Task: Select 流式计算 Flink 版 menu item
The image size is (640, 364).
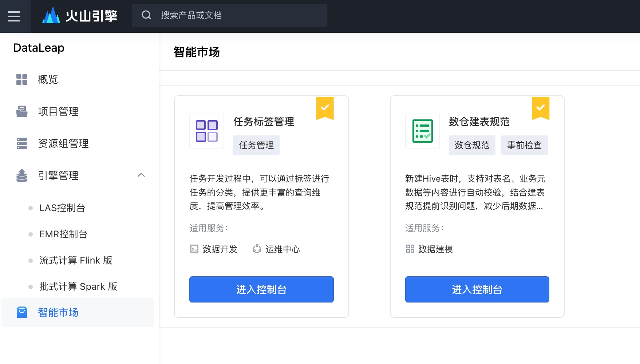Action: (x=75, y=260)
